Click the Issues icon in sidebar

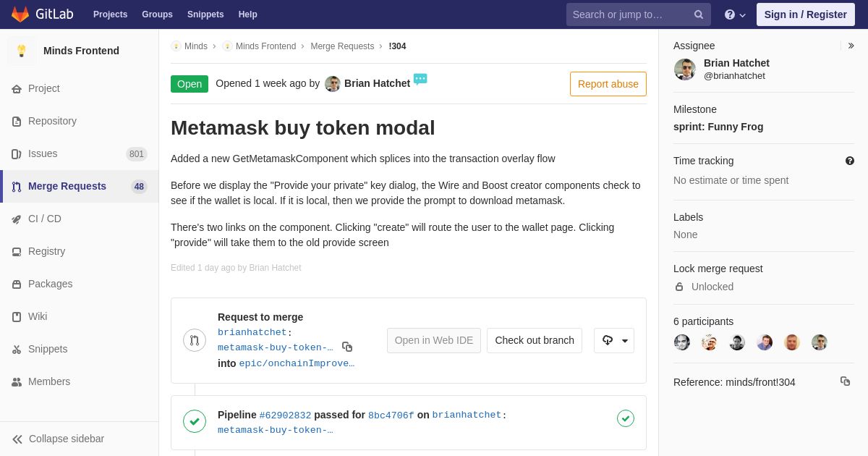point(17,154)
